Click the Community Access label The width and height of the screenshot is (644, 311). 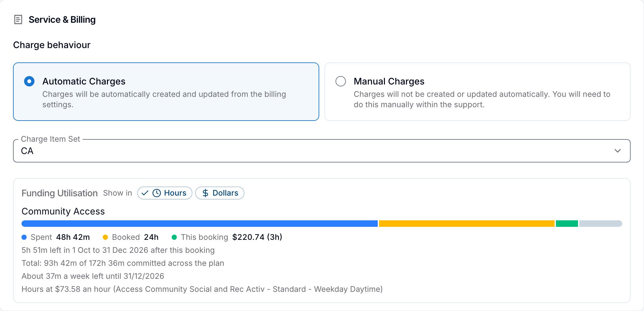(x=63, y=211)
